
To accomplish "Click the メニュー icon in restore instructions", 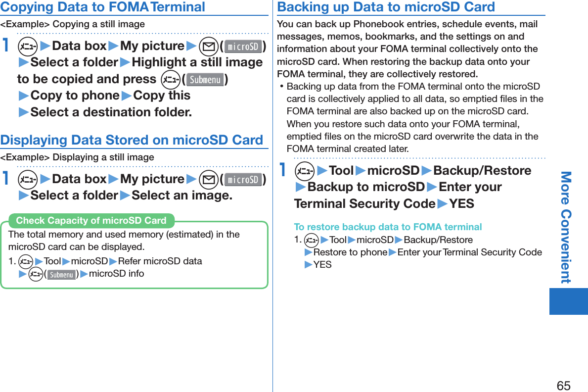I will [311, 240].
